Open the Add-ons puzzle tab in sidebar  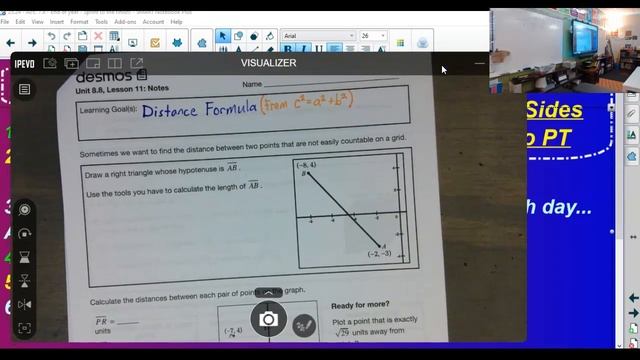[x=632, y=156]
